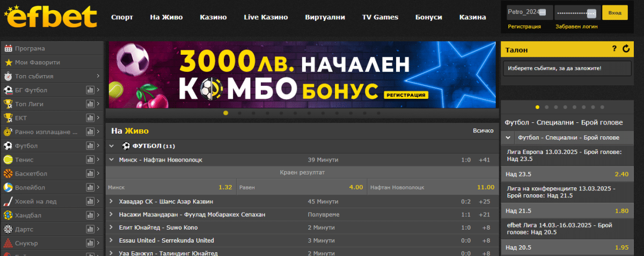This screenshot has height=256, width=644.
Task: Expand the Хокей на лед arrow
Action: coord(98,202)
